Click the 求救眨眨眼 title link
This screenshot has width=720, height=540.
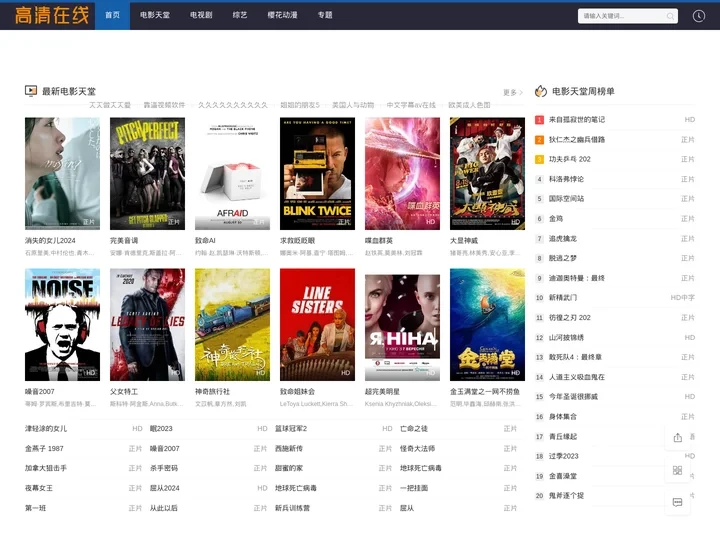tap(298, 241)
